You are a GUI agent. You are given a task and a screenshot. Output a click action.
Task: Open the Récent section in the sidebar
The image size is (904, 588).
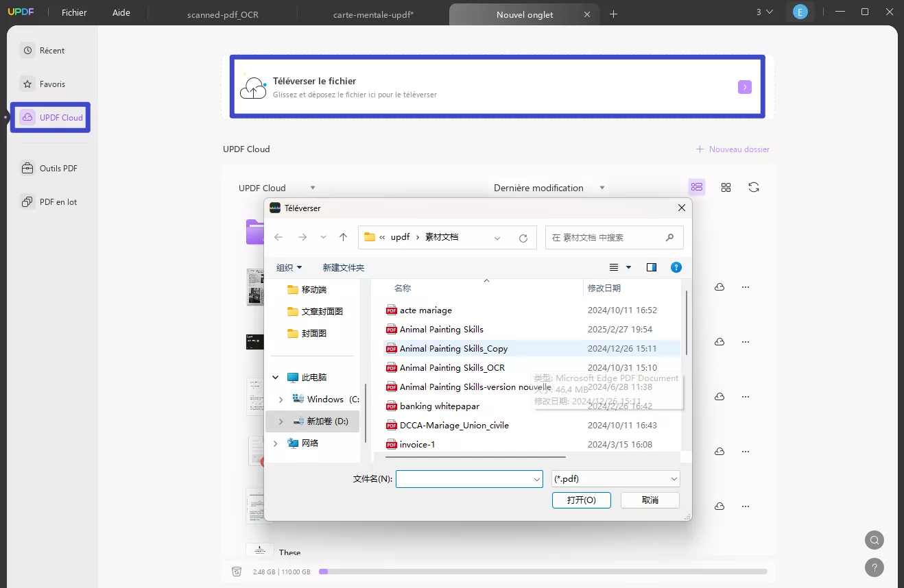pyautogui.click(x=43, y=51)
